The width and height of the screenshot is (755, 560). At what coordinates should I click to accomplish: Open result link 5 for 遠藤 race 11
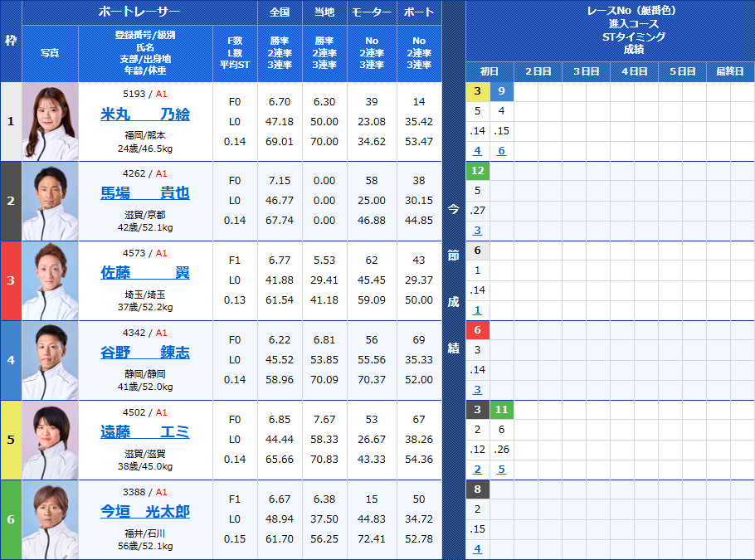[x=501, y=470]
